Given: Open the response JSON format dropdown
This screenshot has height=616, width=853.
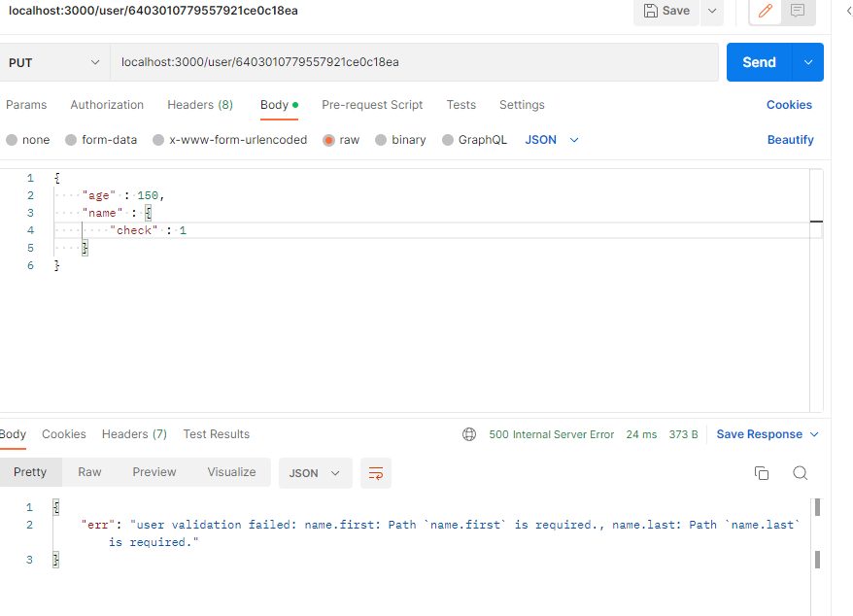Looking at the screenshot, I should 315,473.
